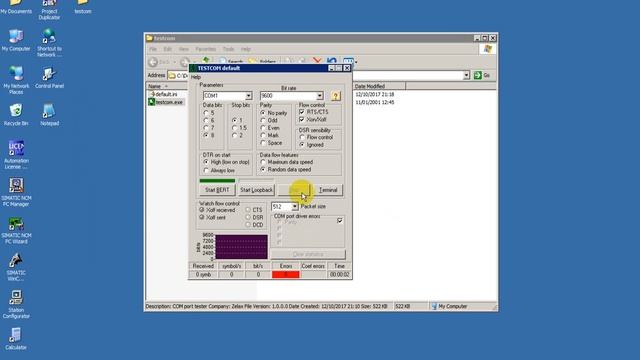Open the Project Duplicator desktop icon
This screenshot has height=360, width=640.
click(x=49, y=9)
